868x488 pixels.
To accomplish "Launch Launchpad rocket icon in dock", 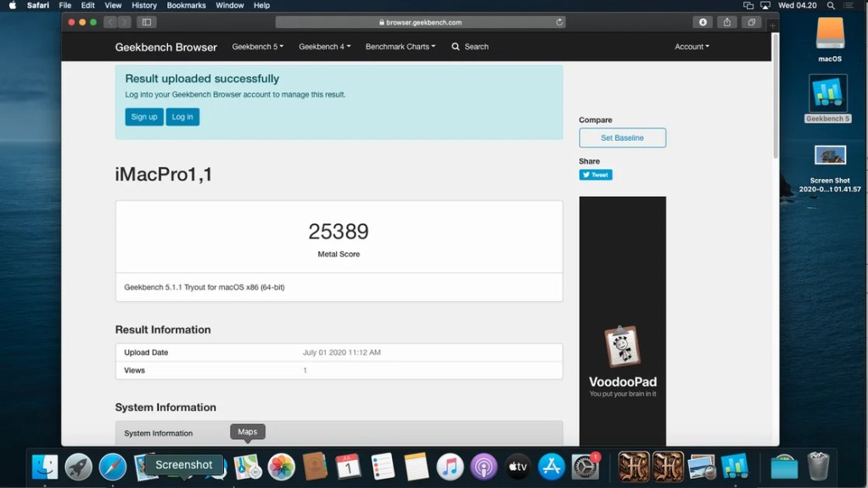I will point(79,467).
